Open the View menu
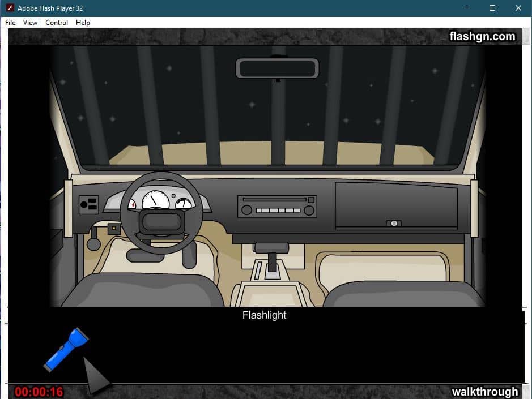532x399 pixels. click(30, 23)
